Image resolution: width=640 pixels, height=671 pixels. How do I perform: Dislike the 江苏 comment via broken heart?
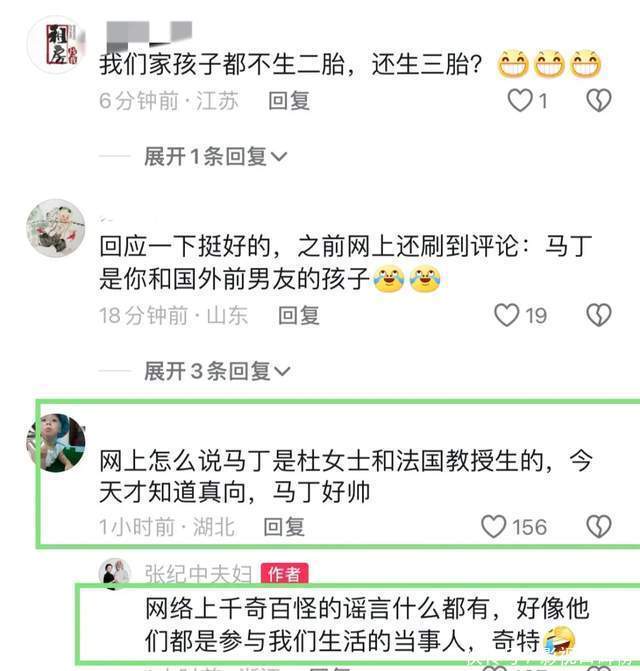click(599, 101)
